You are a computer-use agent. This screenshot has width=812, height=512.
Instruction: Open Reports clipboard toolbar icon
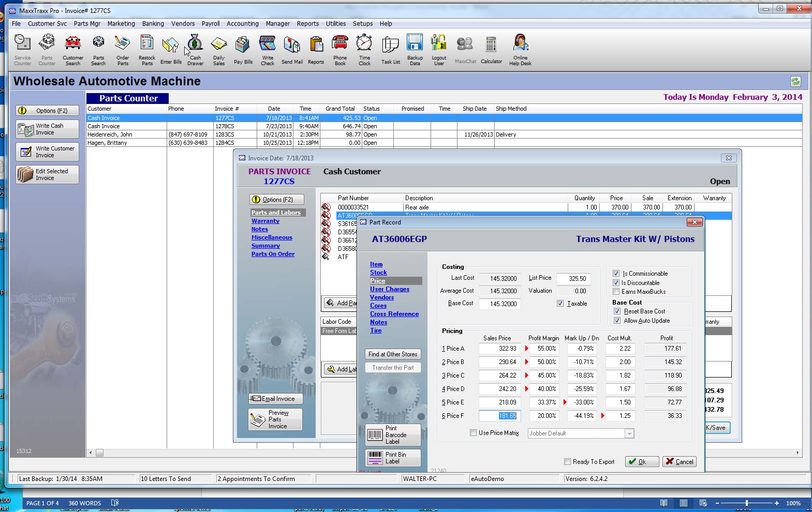click(316, 50)
